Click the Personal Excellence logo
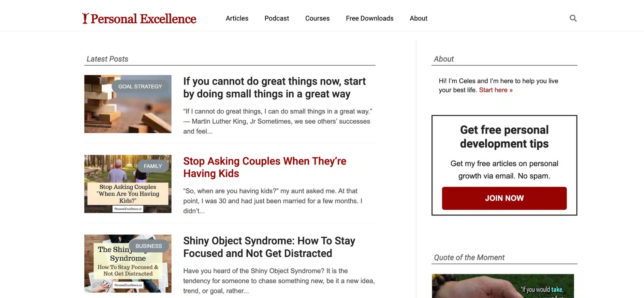Screen dimensions: 644x298 139,18
